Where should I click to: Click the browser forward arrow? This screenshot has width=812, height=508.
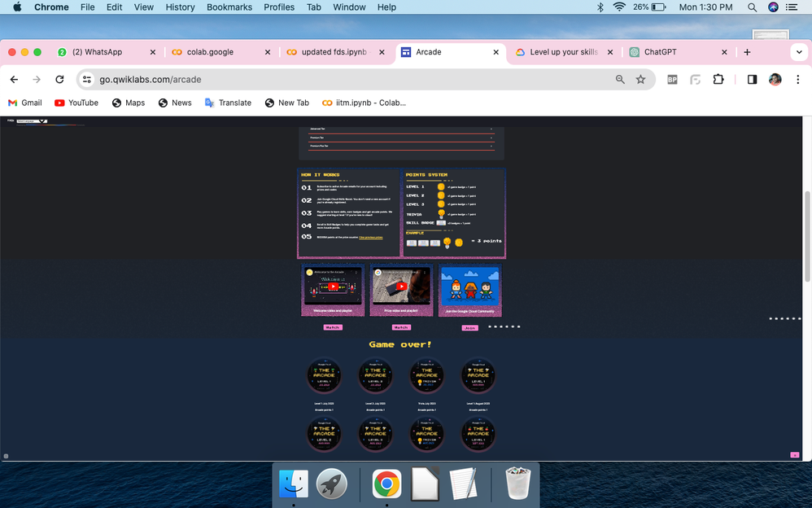(37, 79)
